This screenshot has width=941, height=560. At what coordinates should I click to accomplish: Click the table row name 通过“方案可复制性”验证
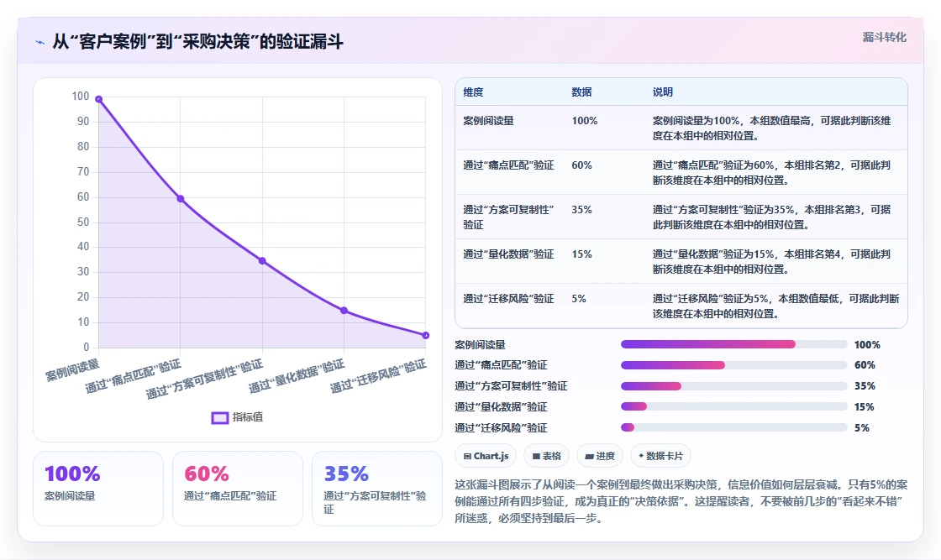[508, 217]
